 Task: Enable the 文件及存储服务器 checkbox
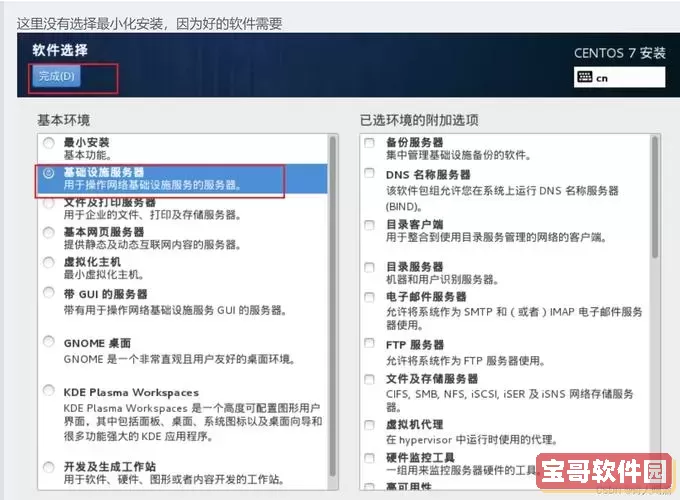point(369,380)
